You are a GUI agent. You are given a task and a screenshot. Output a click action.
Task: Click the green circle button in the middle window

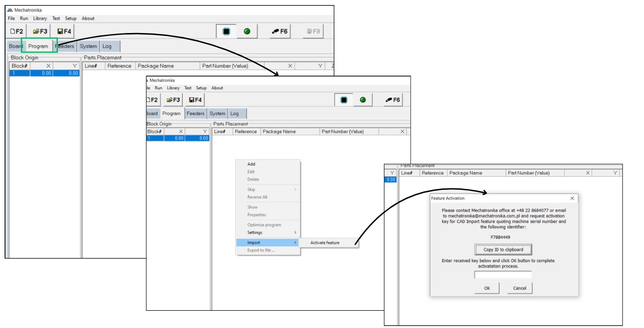click(363, 100)
